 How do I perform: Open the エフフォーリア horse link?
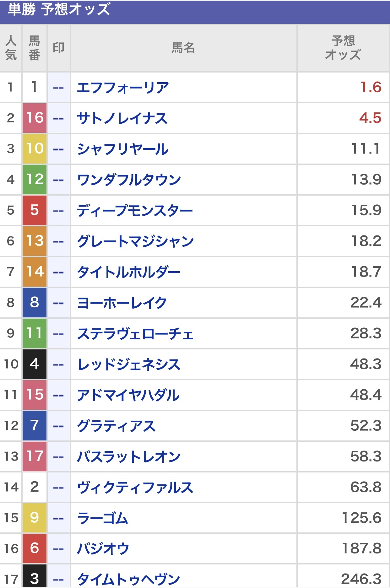pyautogui.click(x=123, y=88)
